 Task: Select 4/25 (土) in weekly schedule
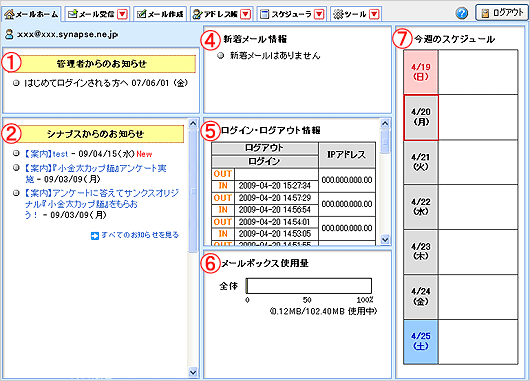[421, 341]
